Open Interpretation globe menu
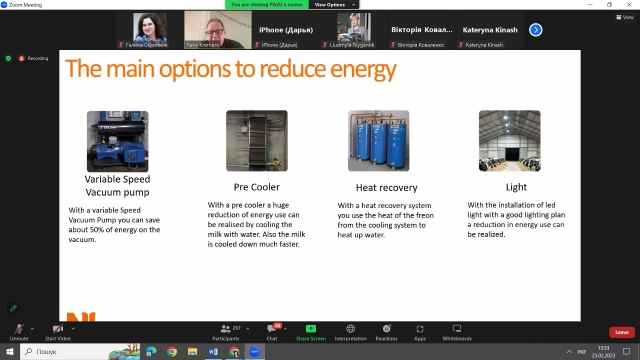Screen dimensions: 640x360 tap(350, 332)
